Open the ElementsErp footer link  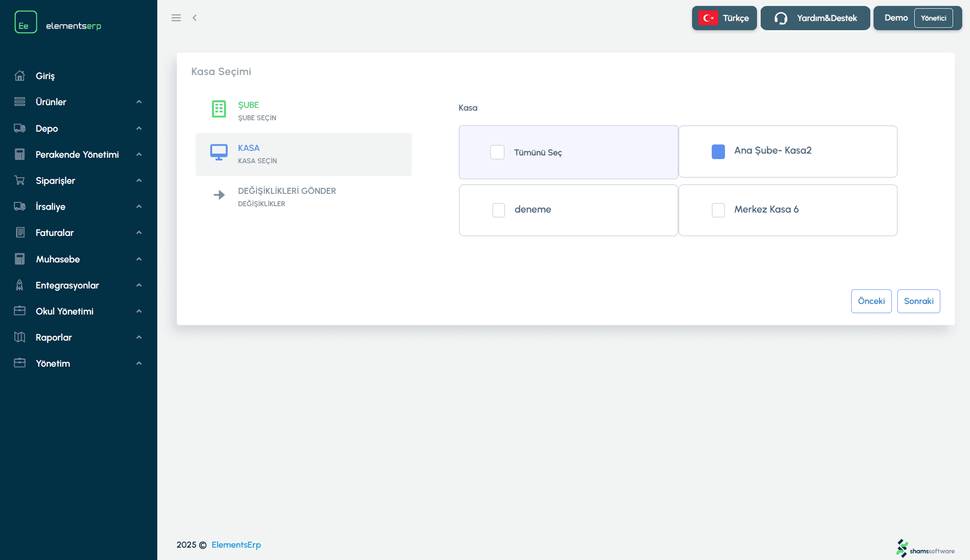click(x=236, y=544)
